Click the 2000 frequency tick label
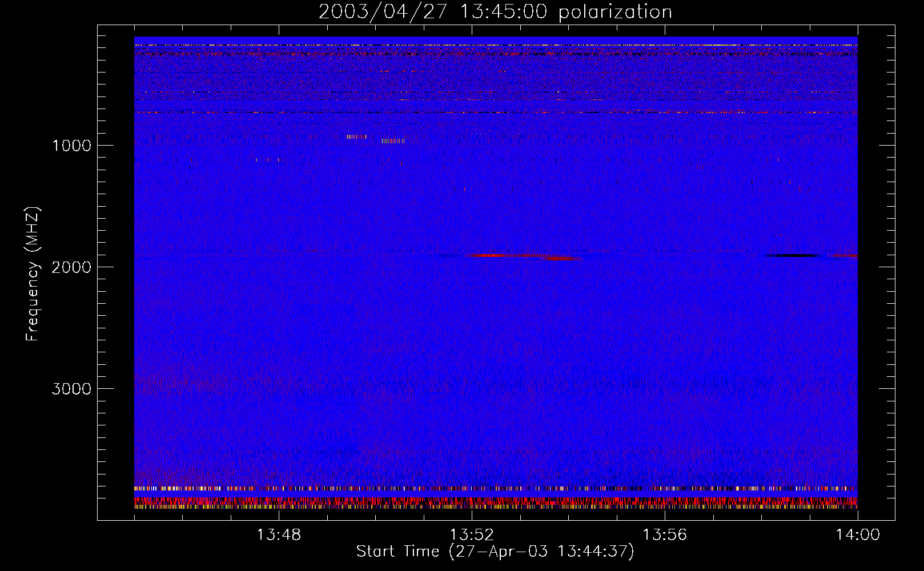 (71, 267)
